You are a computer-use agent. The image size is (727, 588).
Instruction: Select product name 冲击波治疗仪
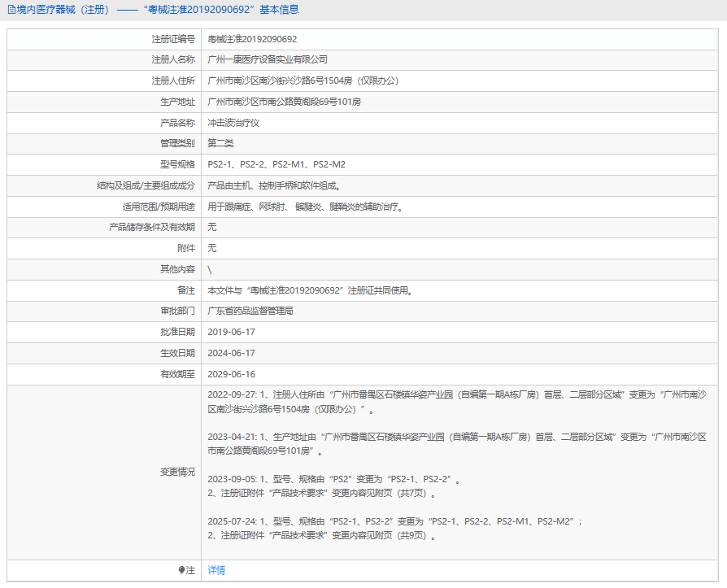[233, 123]
